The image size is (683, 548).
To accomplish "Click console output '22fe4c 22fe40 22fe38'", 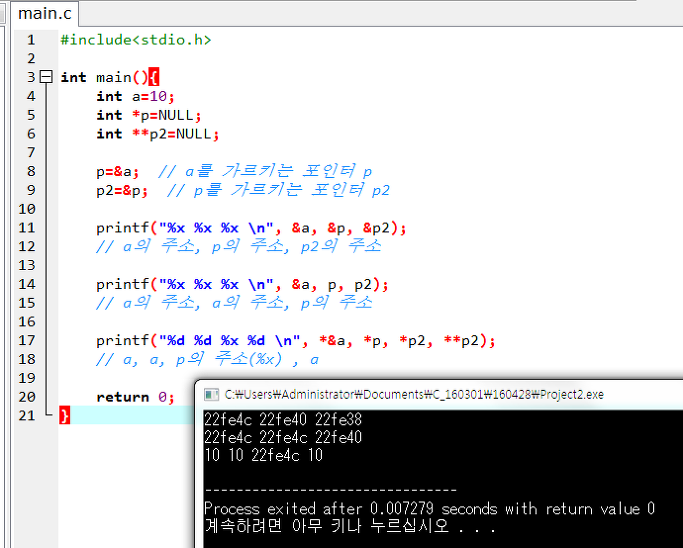I will (283, 419).
